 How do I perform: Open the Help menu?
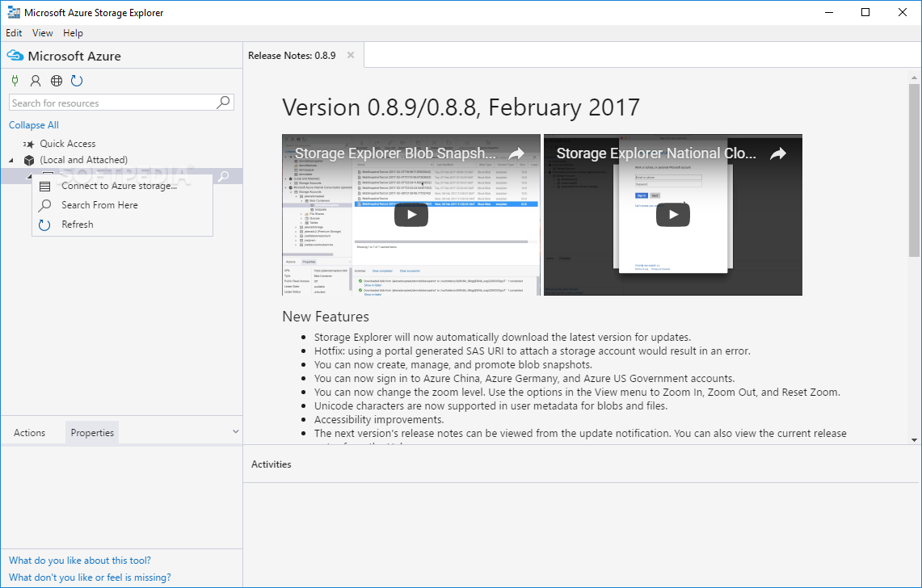73,33
